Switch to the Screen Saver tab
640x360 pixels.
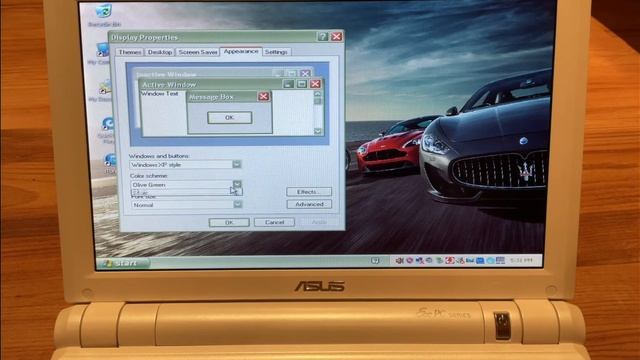coord(198,52)
